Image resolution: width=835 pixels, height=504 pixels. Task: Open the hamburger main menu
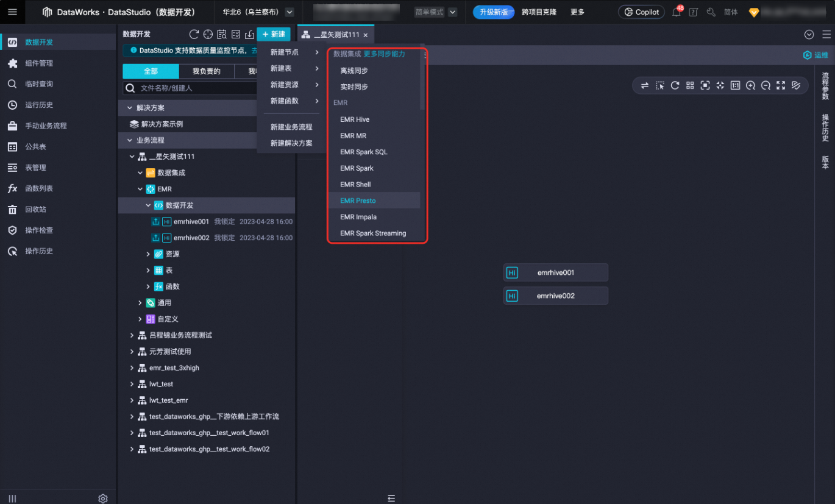pyautogui.click(x=12, y=12)
